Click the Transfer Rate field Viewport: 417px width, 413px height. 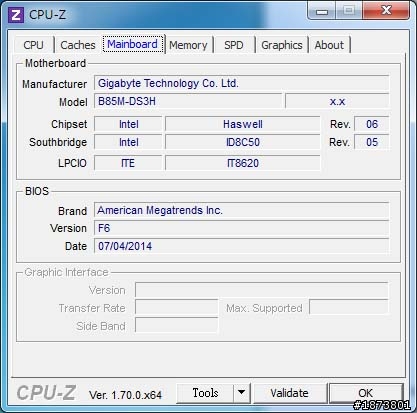pos(177,308)
